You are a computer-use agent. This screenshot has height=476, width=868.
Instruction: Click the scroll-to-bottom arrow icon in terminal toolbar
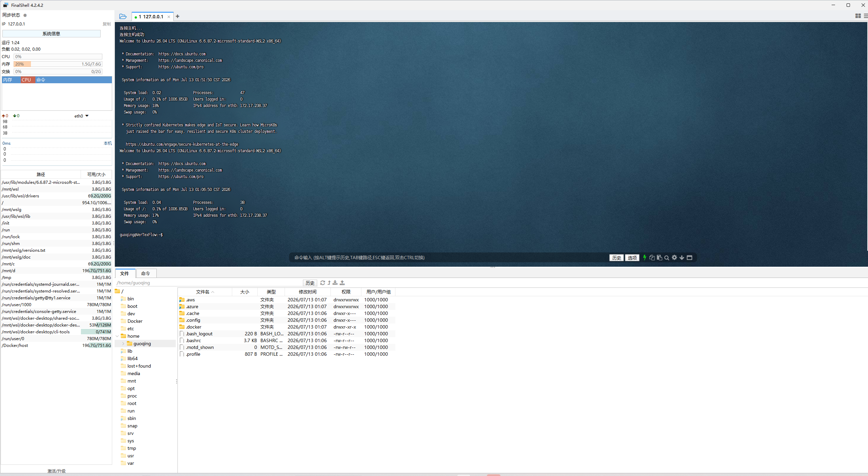click(682, 258)
